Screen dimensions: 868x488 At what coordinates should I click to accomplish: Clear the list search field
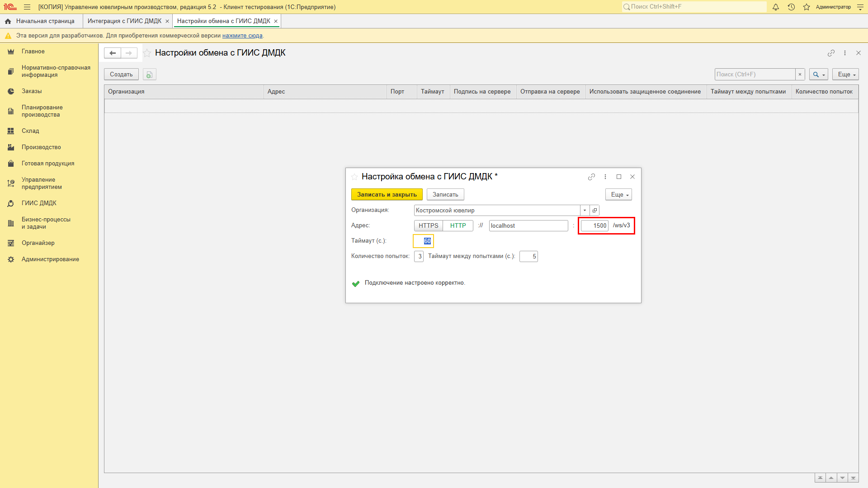800,75
